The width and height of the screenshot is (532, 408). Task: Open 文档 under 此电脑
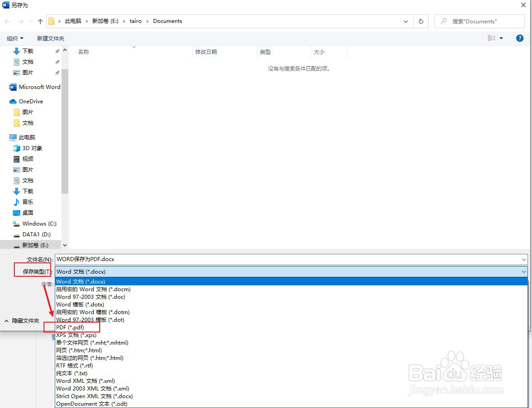point(23,180)
